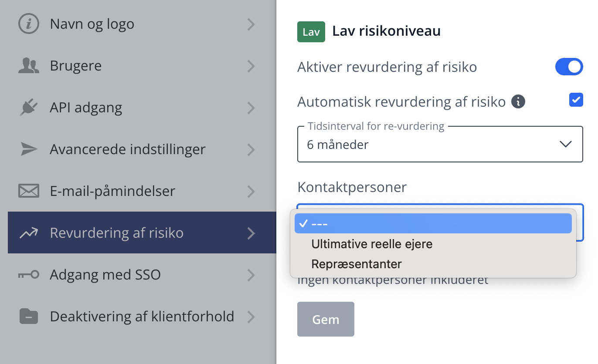Screen dimensions: 598x364
Task: Click the envelope icon for E-mail-påmindelser
Action: [29, 191]
